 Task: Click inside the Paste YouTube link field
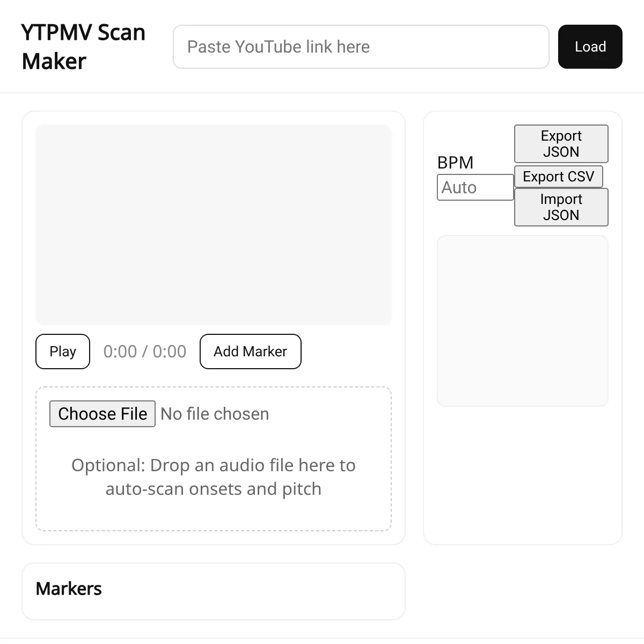point(361,47)
